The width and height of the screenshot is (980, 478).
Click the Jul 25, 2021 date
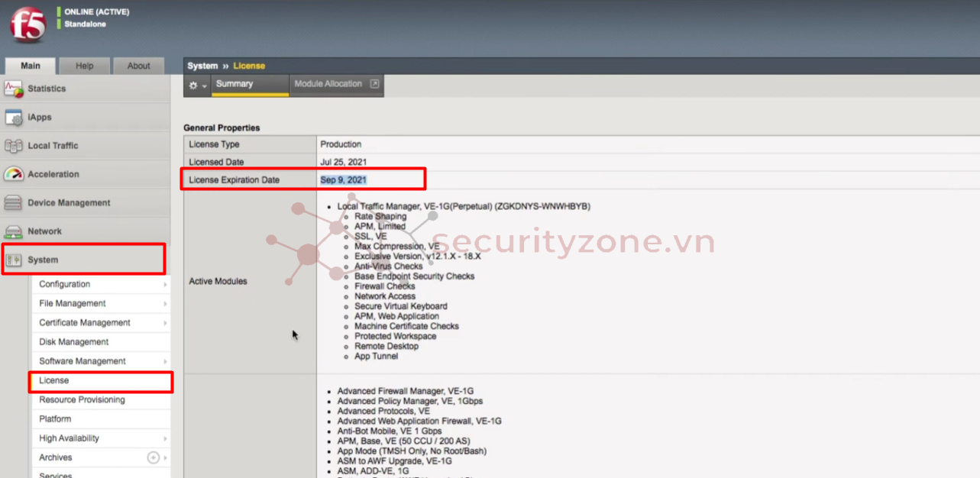click(x=344, y=162)
